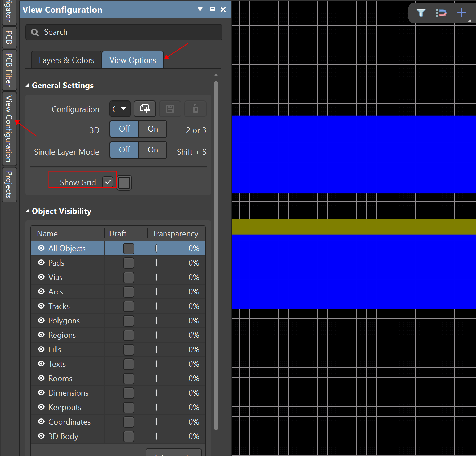Click the create new configuration icon

tap(145, 109)
